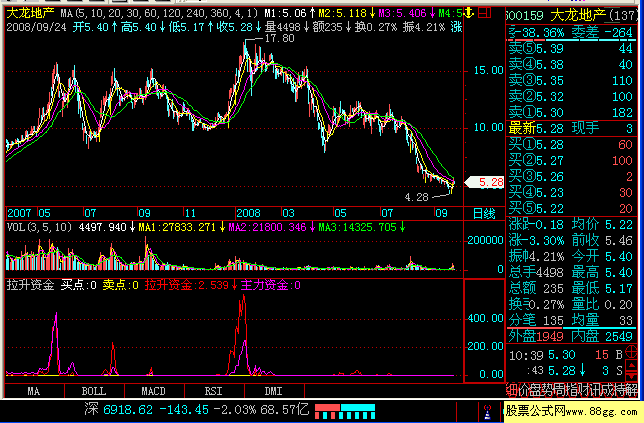Switch to the RSI indicator tab

[x=214, y=391]
